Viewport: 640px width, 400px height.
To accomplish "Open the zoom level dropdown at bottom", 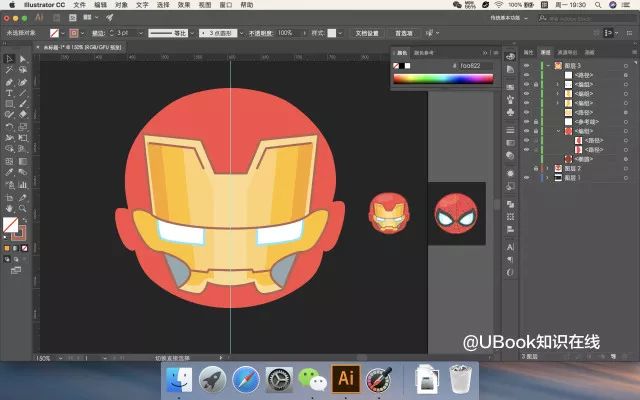I will pyautogui.click(x=60, y=358).
